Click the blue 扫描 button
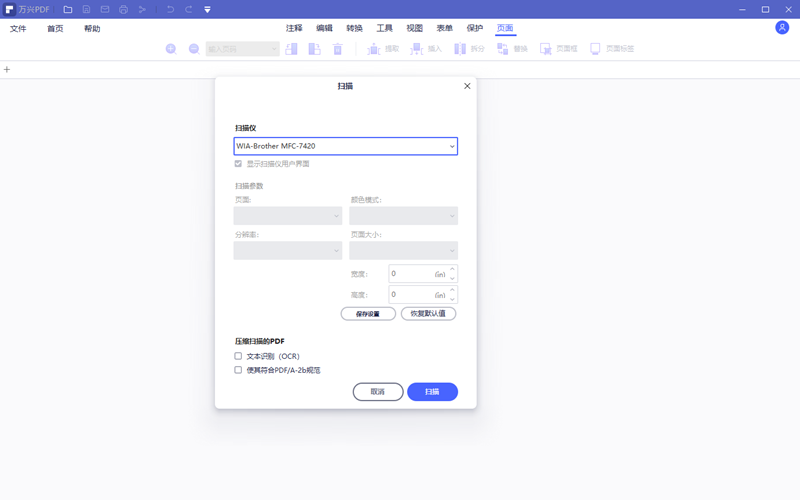800x500 pixels. pos(432,392)
